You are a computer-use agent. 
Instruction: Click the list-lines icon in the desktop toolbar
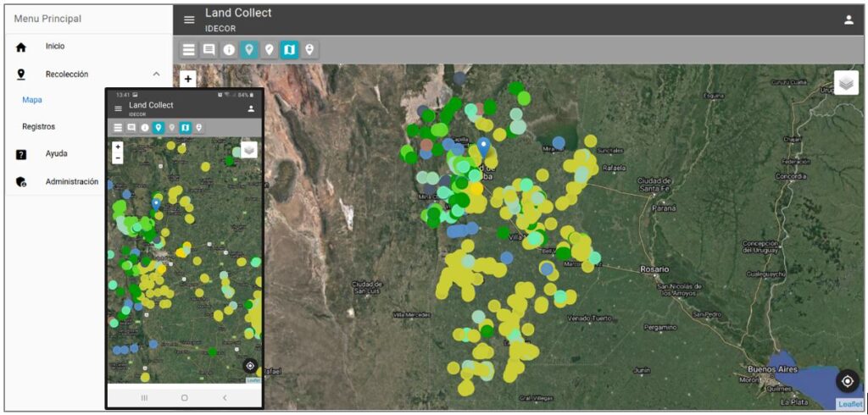click(189, 50)
